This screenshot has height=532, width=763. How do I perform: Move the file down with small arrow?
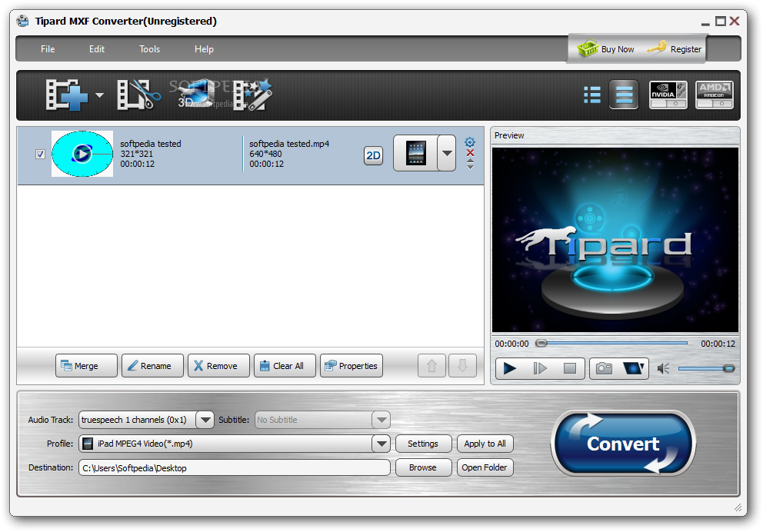click(x=470, y=167)
